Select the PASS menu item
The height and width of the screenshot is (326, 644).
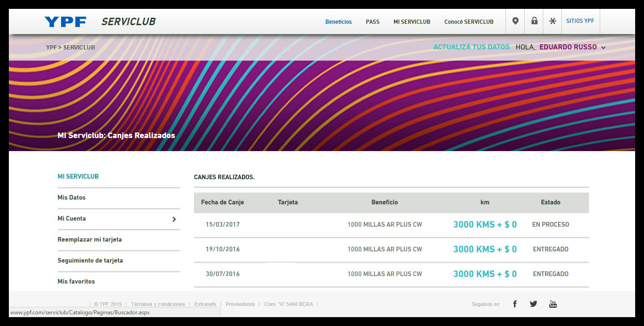(373, 22)
